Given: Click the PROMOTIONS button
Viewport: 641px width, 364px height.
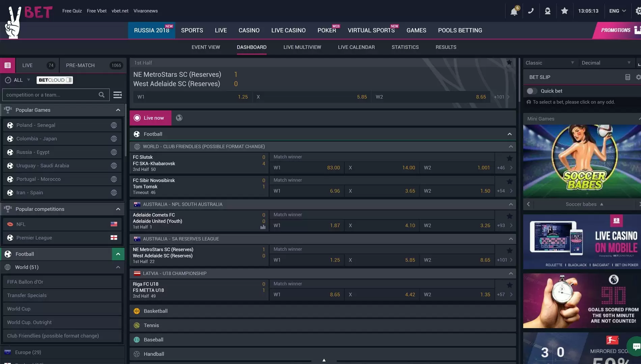Looking at the screenshot, I should click(x=616, y=30).
